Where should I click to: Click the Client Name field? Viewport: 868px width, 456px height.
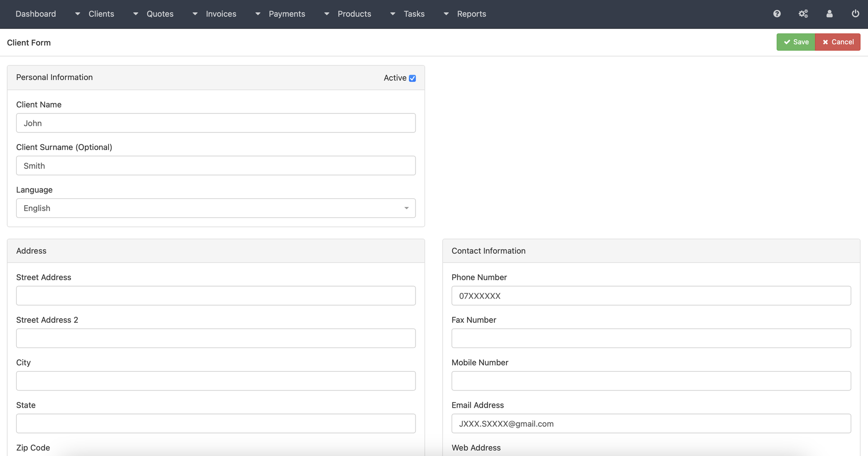click(x=216, y=123)
